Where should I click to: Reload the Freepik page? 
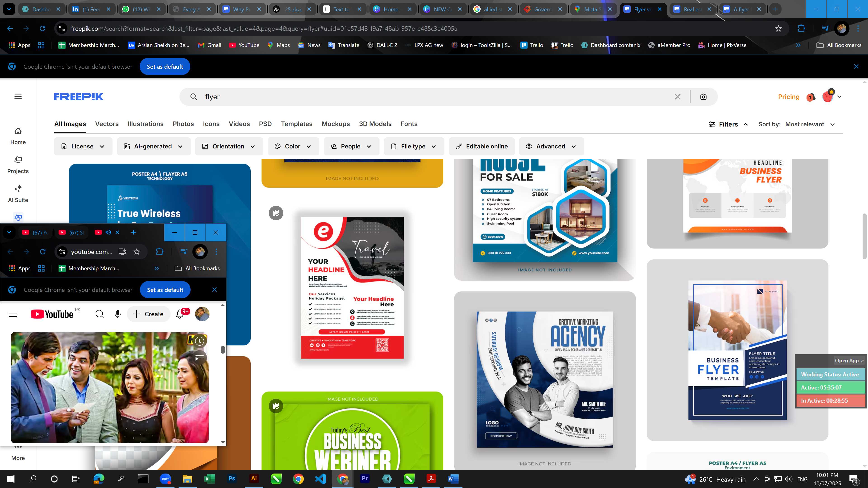(x=42, y=29)
